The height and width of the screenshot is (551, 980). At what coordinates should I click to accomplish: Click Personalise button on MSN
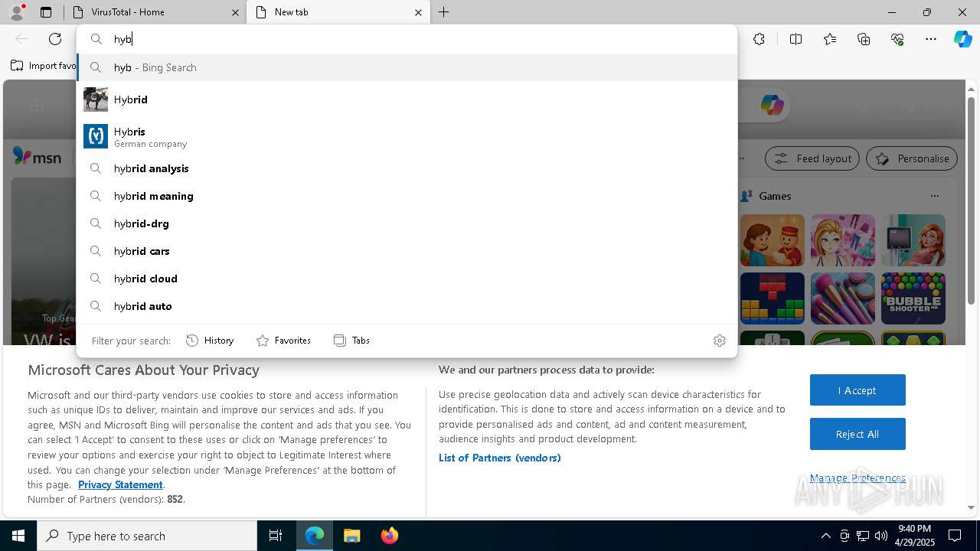coord(912,158)
